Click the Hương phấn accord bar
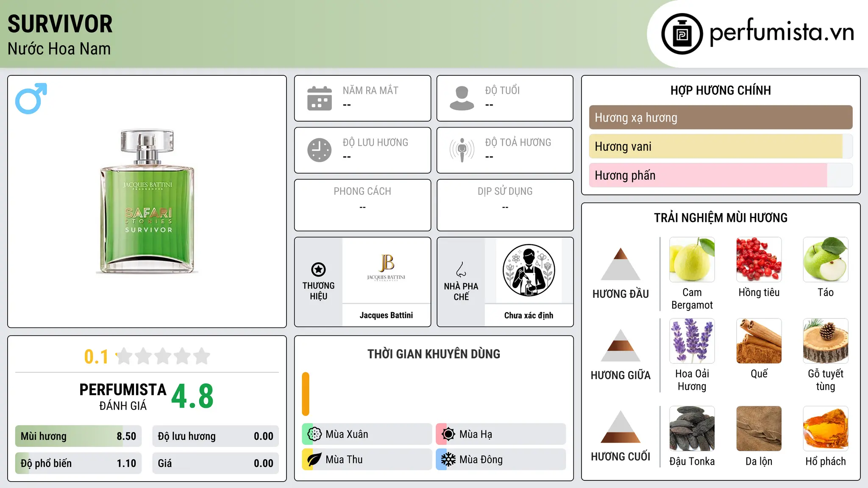This screenshot has width=868, height=488. click(x=721, y=175)
